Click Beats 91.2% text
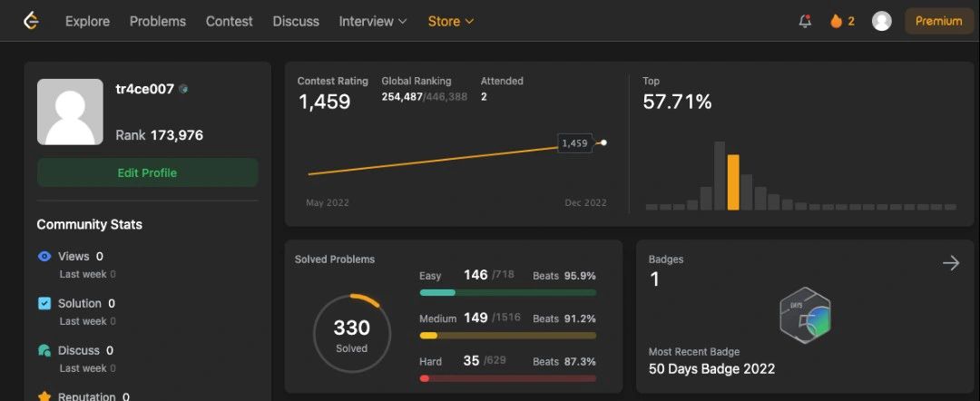The height and width of the screenshot is (401, 980). pos(564,318)
